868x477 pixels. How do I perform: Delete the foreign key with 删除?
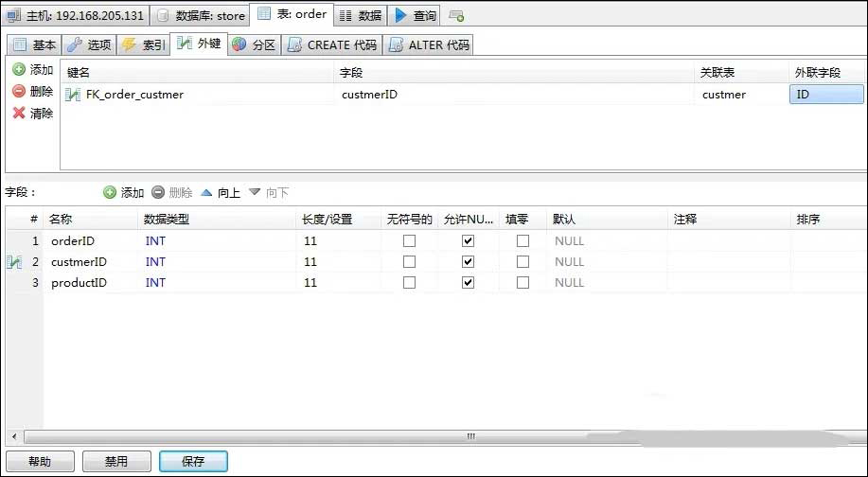pyautogui.click(x=33, y=91)
